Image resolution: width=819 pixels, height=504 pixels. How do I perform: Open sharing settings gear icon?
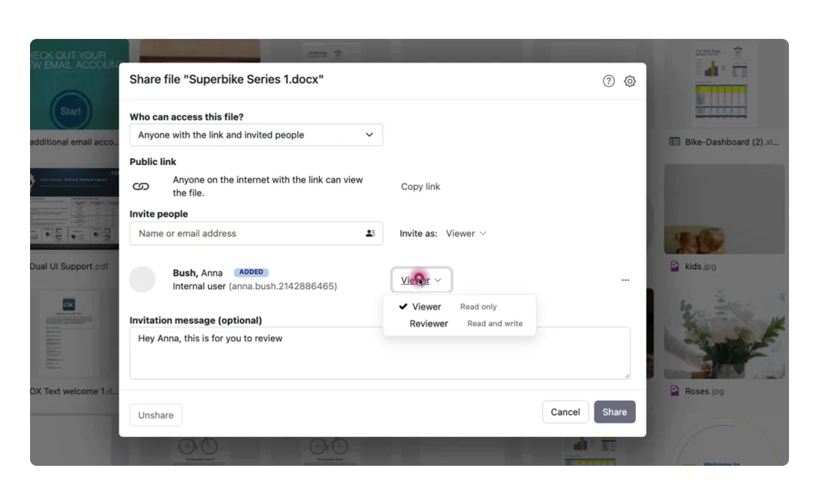point(630,81)
